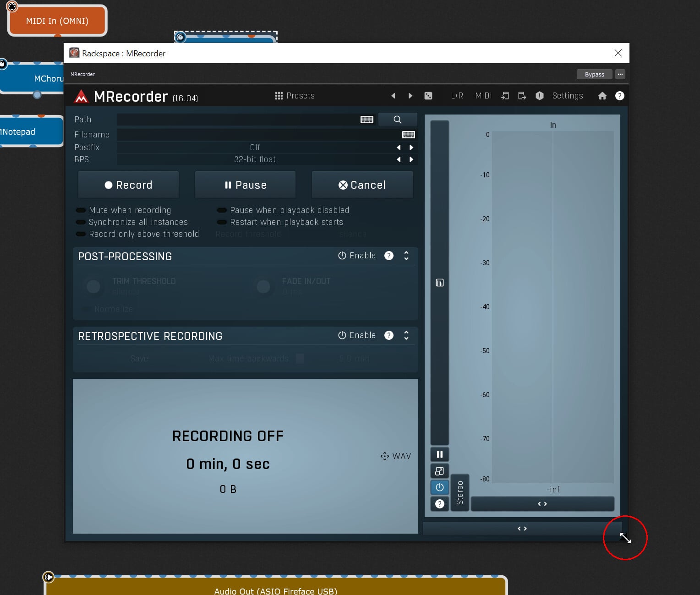Enable Record only above threshold

point(81,234)
